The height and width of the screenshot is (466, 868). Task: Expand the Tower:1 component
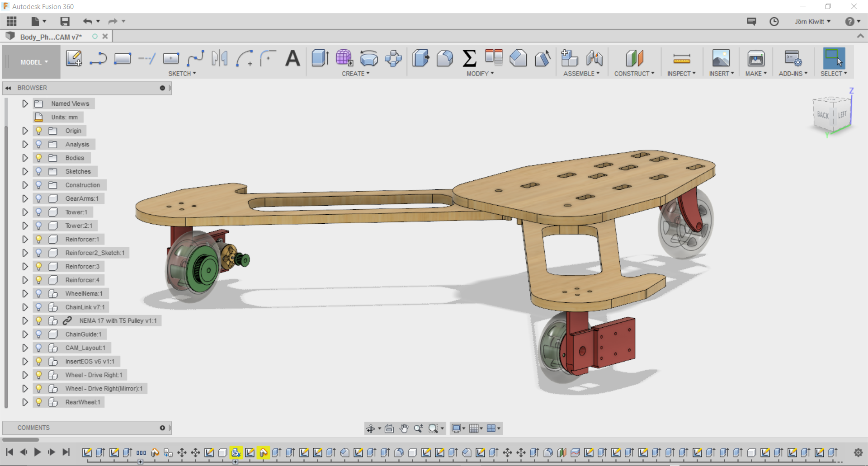point(25,212)
